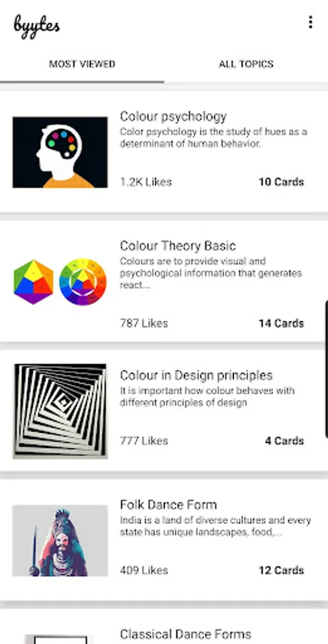Open the Classical Dance Forms topic
The height and width of the screenshot is (644, 328).
click(185, 634)
